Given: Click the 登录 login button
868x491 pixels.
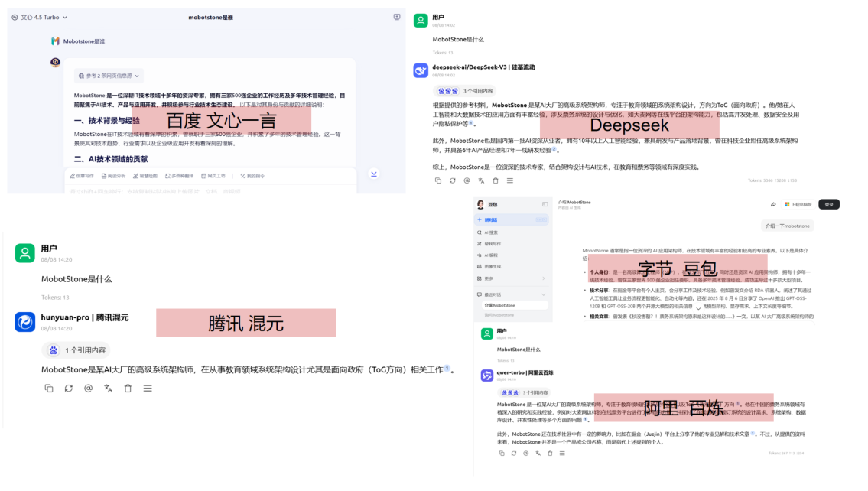Looking at the screenshot, I should point(829,204).
